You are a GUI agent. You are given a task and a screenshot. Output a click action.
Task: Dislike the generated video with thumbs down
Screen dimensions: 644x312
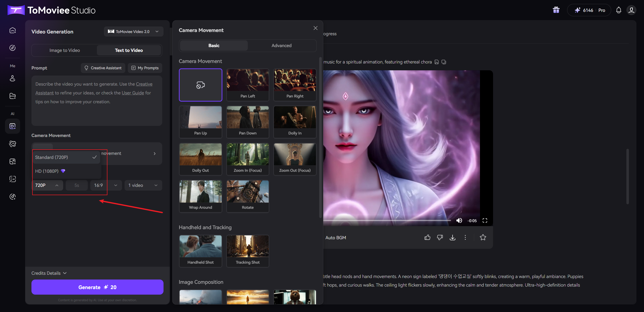pos(440,237)
